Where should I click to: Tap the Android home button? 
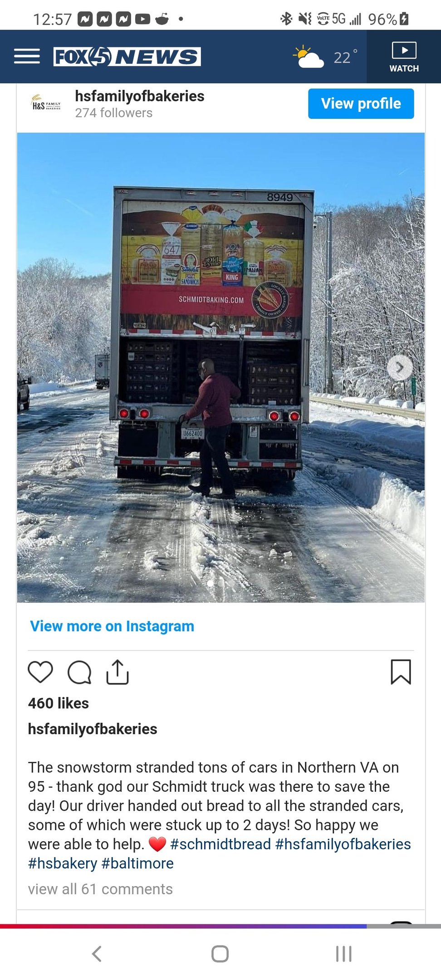(x=220, y=954)
